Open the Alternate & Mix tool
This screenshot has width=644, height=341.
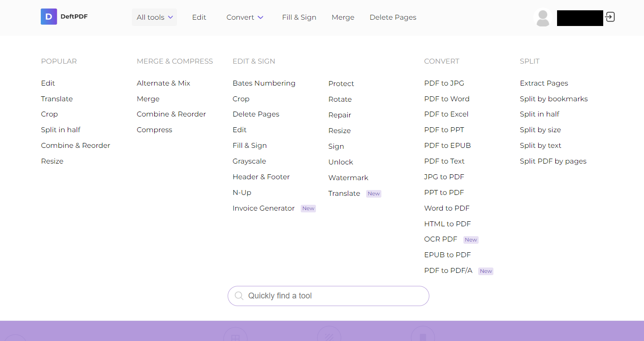click(x=164, y=83)
